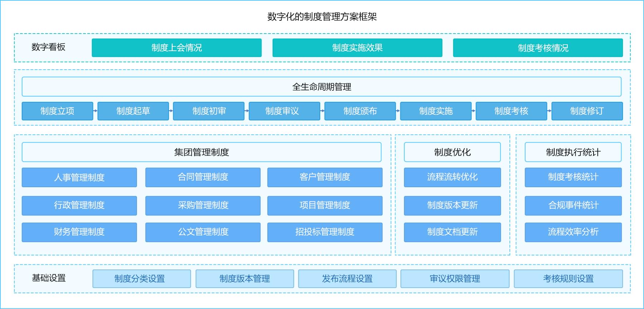Click 招投标管理制度 block
The height and width of the screenshot is (309, 644).
point(325,232)
